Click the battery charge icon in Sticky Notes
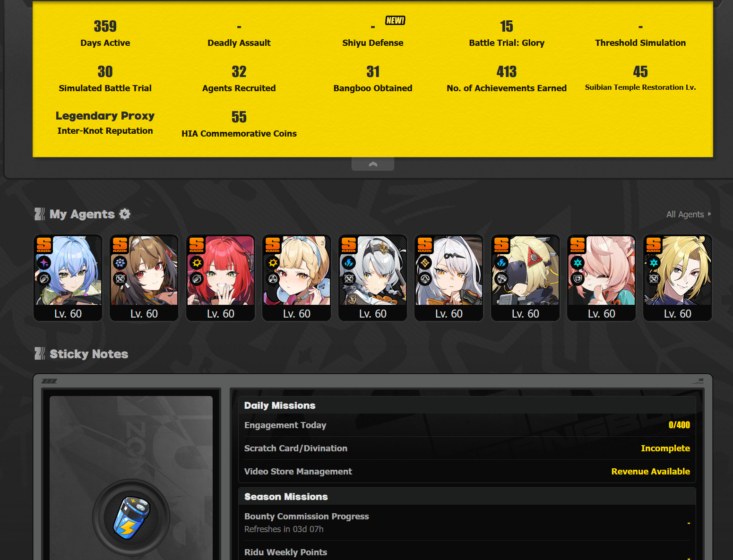 [x=131, y=517]
